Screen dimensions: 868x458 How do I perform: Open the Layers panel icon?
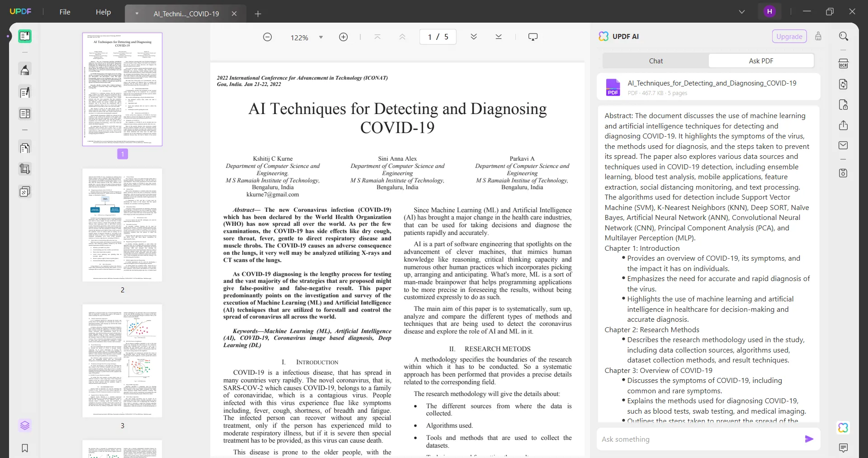pyautogui.click(x=25, y=425)
